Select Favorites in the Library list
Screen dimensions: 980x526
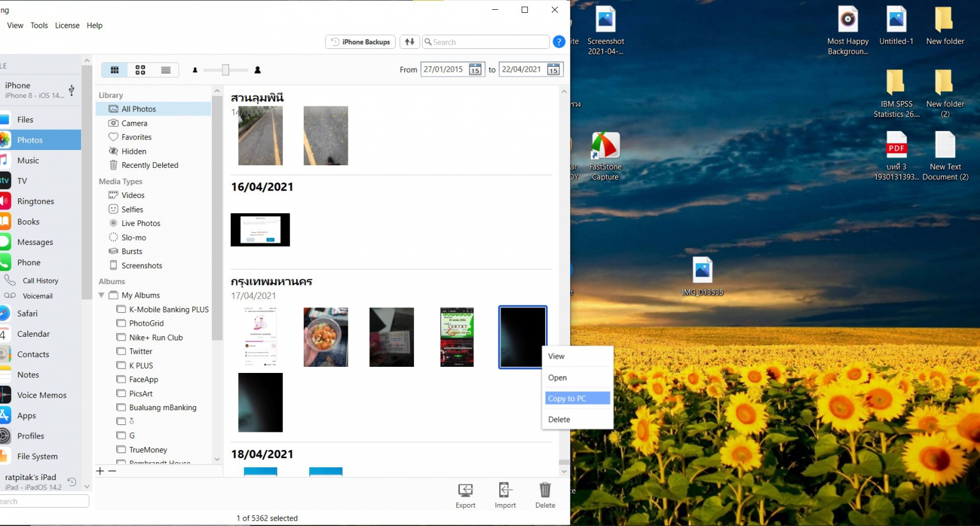(153, 137)
